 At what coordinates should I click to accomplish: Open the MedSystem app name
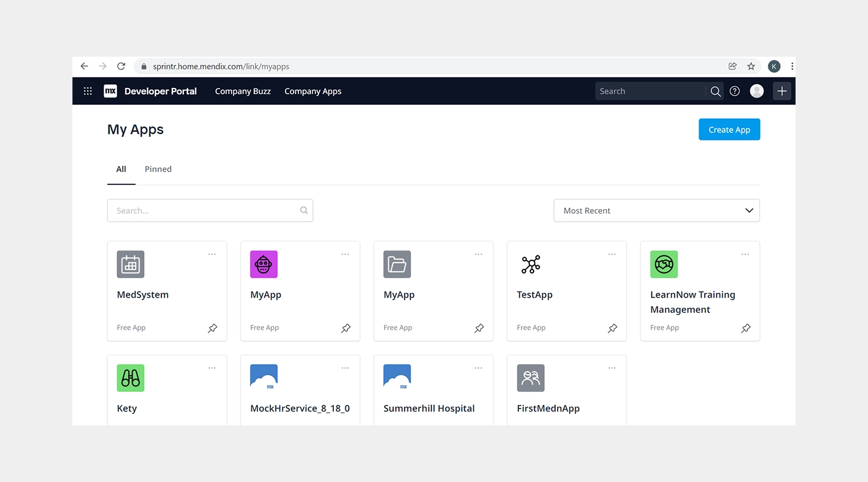point(143,295)
